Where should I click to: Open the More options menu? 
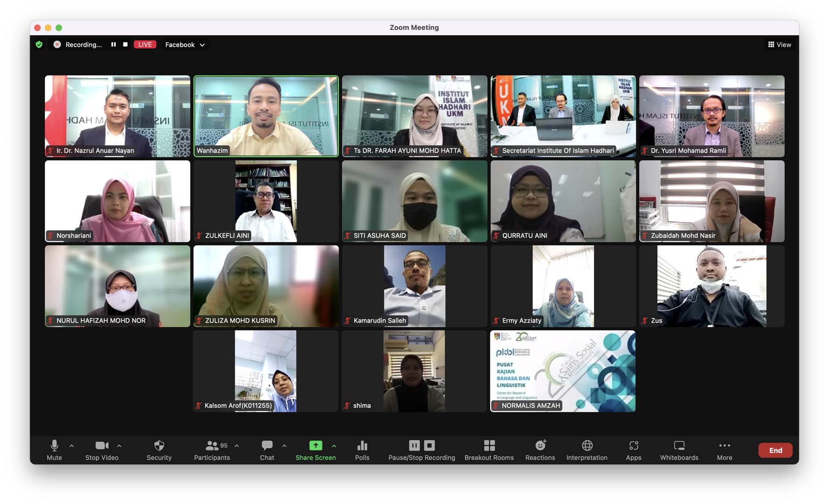pos(724,446)
